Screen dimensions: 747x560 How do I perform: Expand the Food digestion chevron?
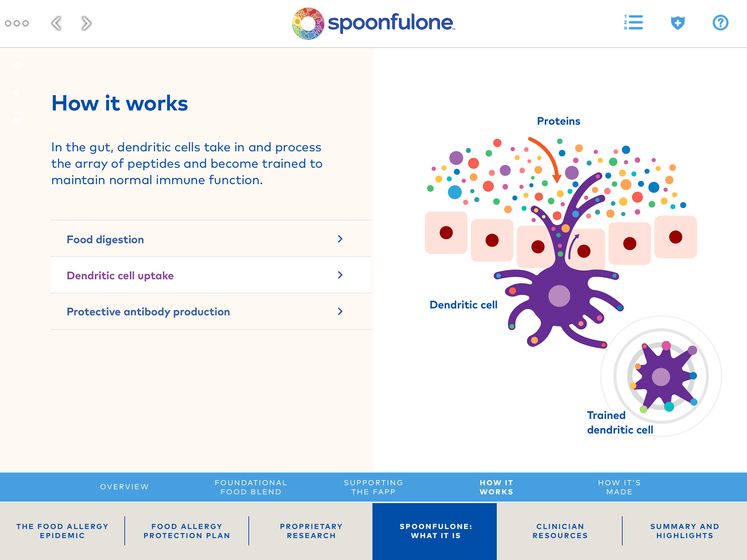pyautogui.click(x=340, y=239)
